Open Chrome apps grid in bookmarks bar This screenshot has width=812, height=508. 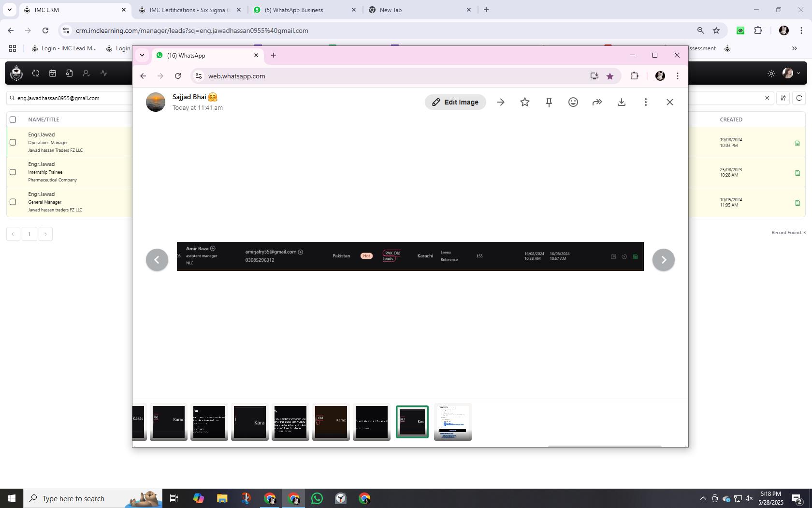click(x=13, y=48)
